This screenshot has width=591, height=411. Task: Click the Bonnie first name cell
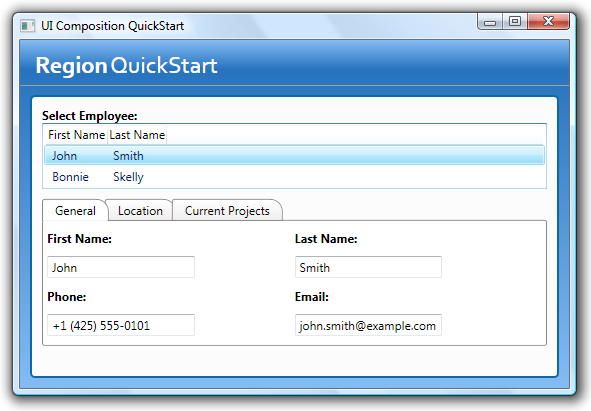[x=70, y=176]
